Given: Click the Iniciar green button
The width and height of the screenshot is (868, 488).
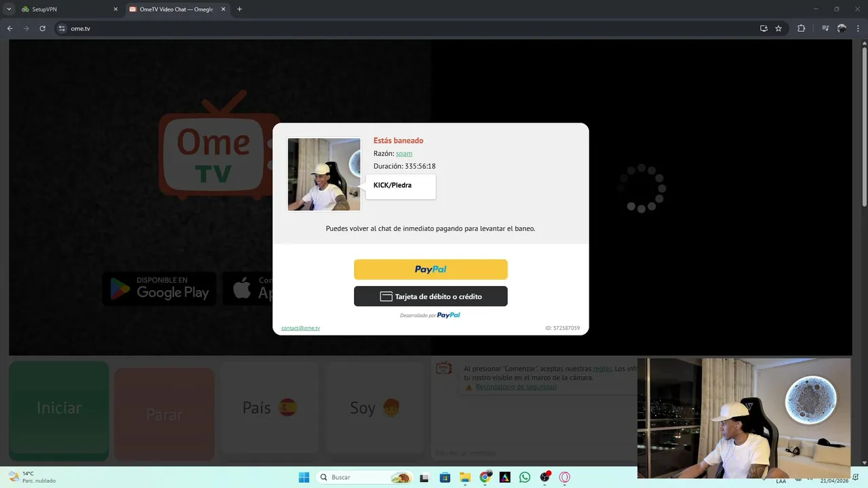Looking at the screenshot, I should tap(59, 411).
